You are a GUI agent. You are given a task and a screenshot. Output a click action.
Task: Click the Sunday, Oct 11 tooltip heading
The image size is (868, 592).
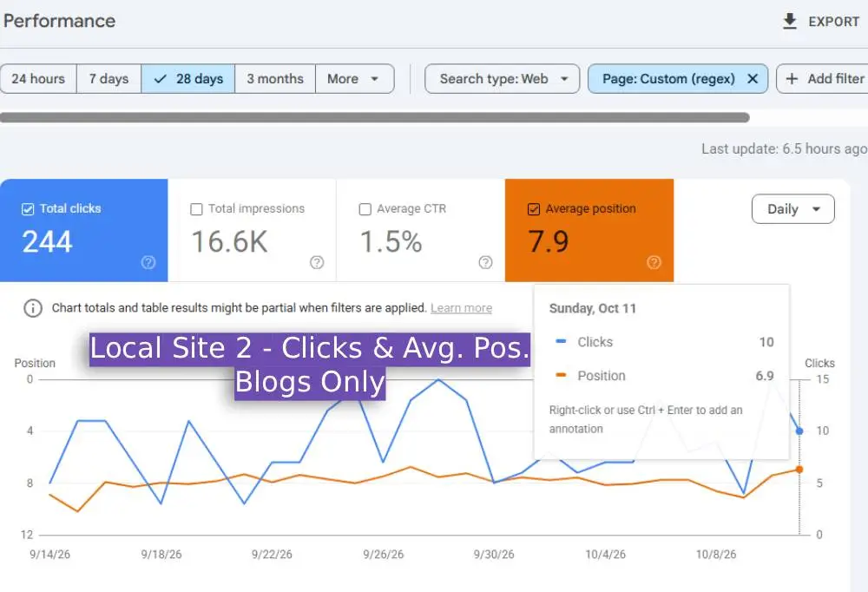(592, 308)
